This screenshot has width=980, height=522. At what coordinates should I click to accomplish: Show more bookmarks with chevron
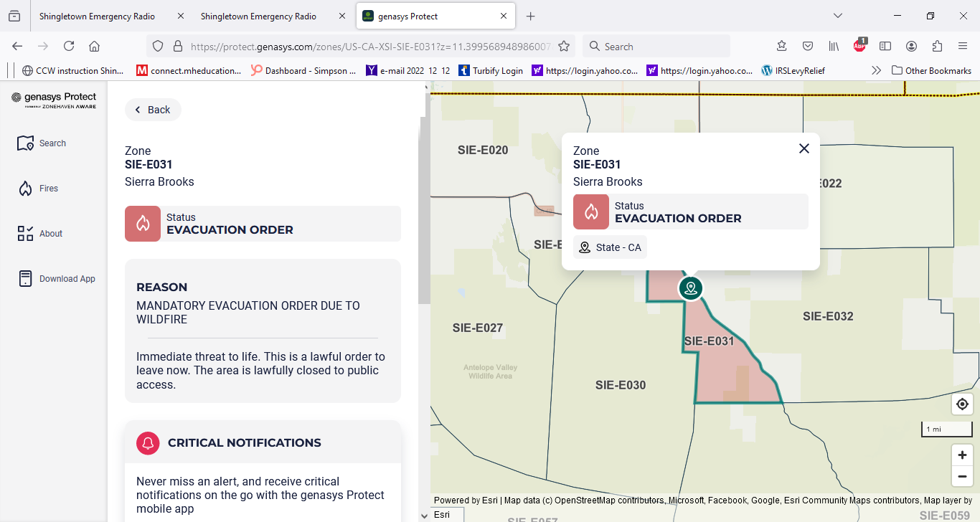[876, 70]
